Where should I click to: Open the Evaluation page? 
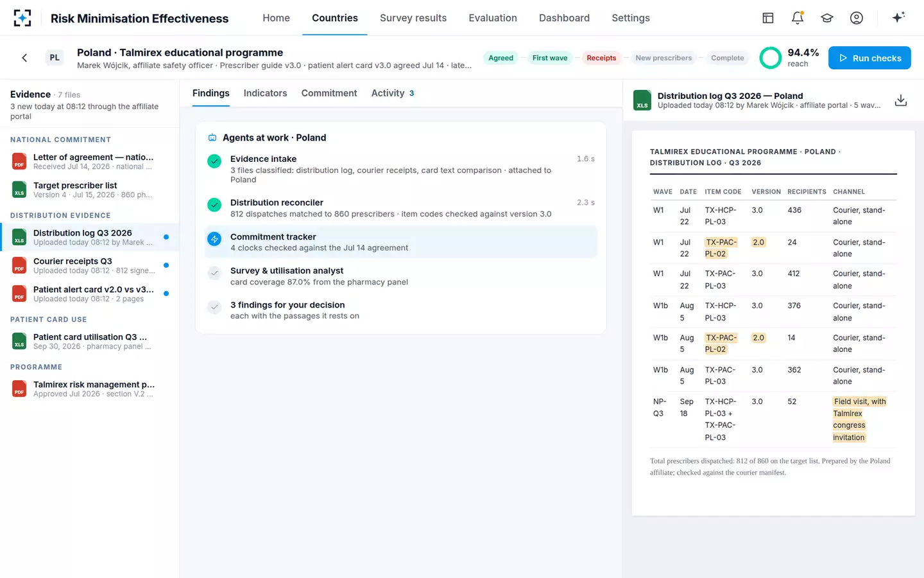point(493,18)
